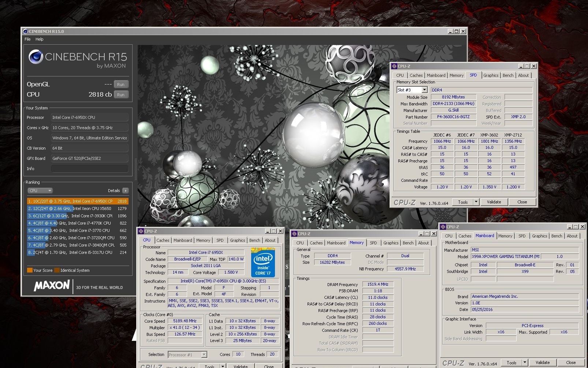
Task: Select the CPU tab in the Memory window
Action: coord(300,243)
